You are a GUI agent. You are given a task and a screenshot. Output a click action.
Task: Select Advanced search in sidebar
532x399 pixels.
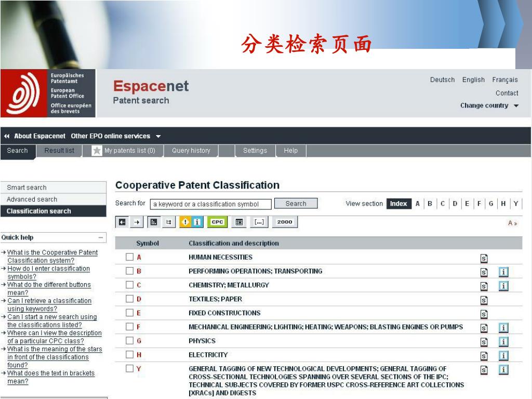[54, 199]
